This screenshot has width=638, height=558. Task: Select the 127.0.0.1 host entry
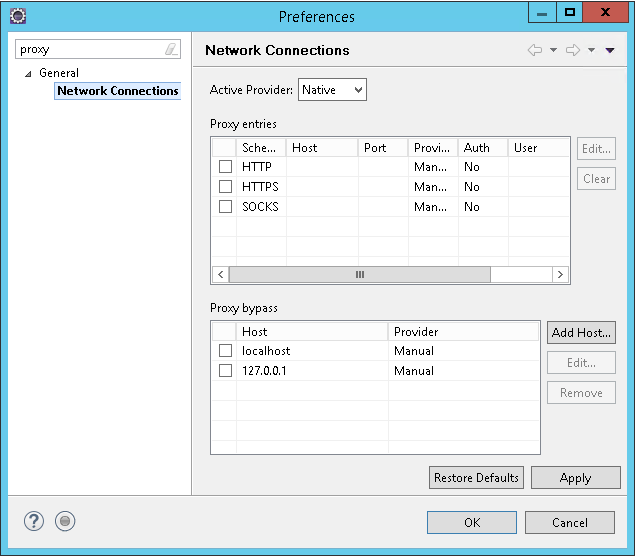264,371
